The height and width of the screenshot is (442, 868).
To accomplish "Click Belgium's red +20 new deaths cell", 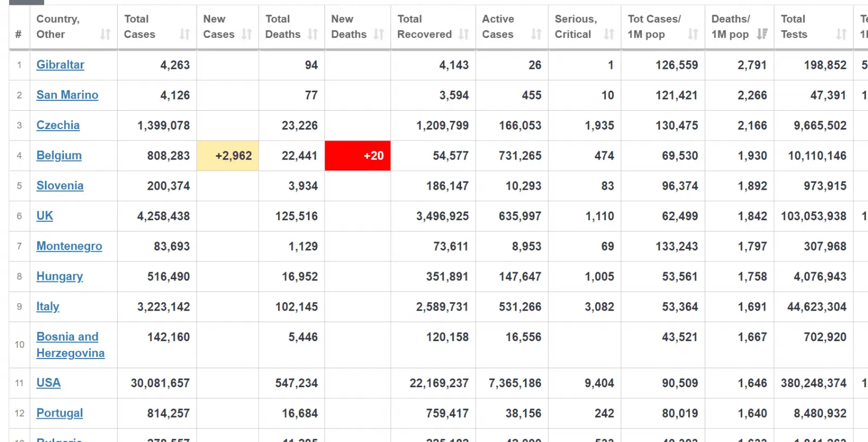I will pyautogui.click(x=358, y=156).
